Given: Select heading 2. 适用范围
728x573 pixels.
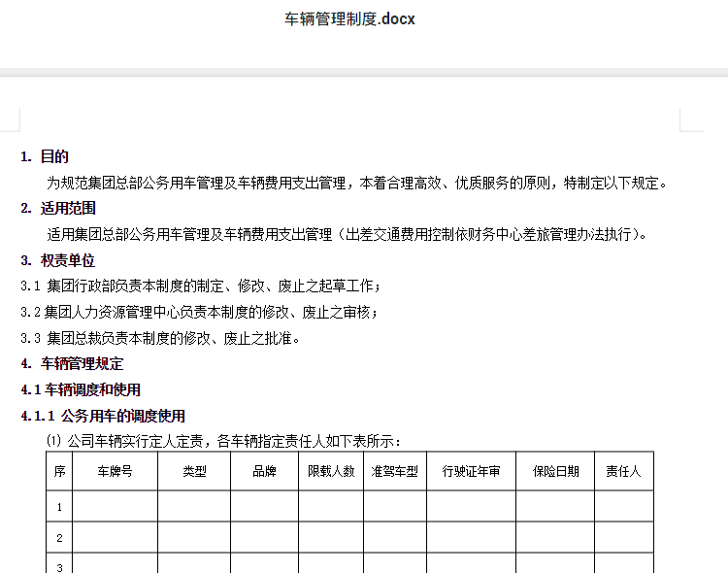Looking at the screenshot, I should pos(58,208).
